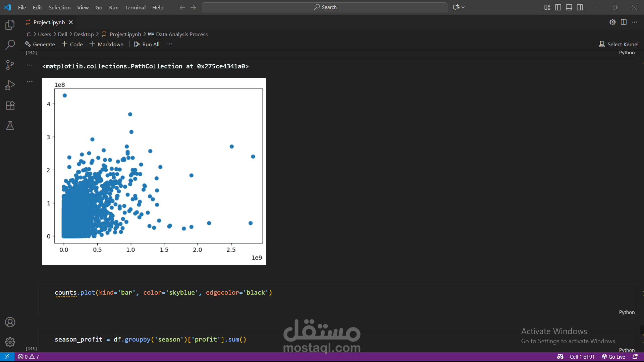Expand the cell output actions ellipsis
The image size is (644, 362).
tap(30, 65)
